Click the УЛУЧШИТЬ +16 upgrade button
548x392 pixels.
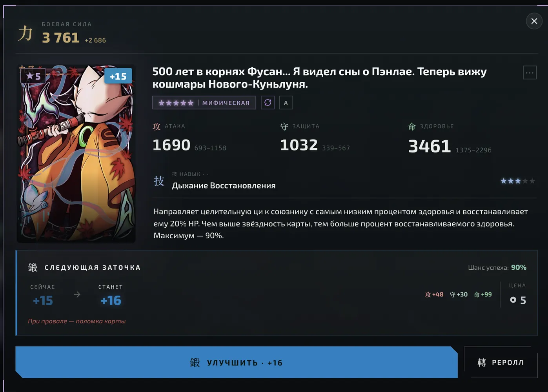point(237,362)
